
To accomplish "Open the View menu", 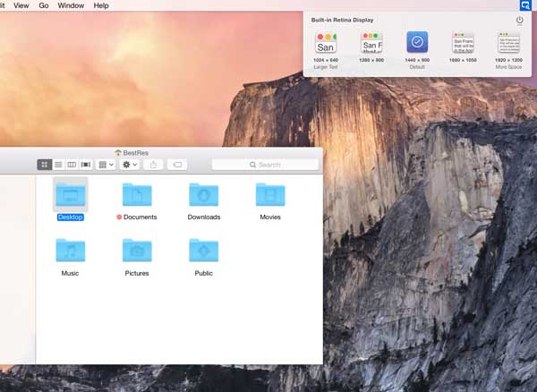I will pos(21,5).
